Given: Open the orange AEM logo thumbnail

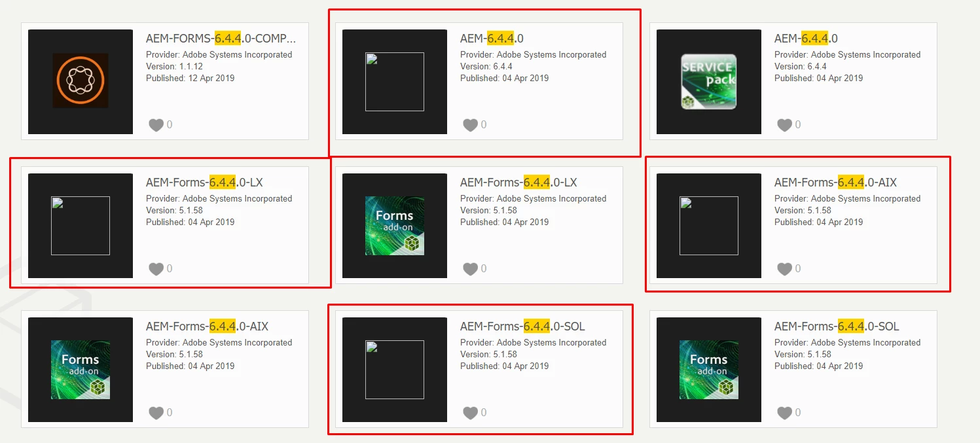Looking at the screenshot, I should point(81,81).
